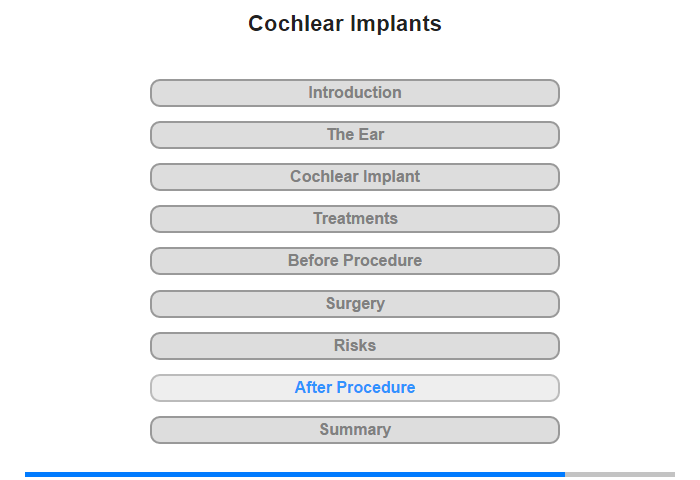
Task: Click the blue filled progress bar
Action: (295, 474)
